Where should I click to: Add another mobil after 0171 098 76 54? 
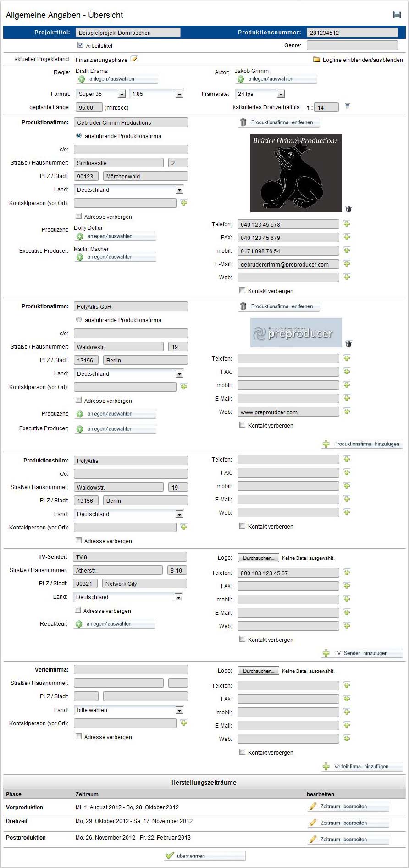(347, 250)
